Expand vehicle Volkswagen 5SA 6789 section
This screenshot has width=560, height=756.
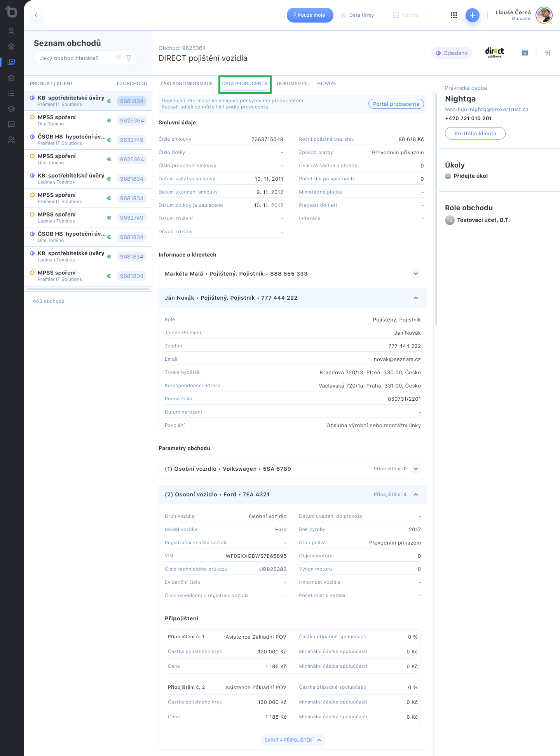click(x=416, y=469)
